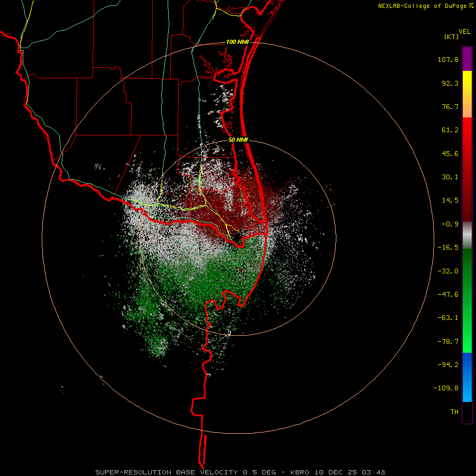Click the -94.2 value on the velocity scale

click(x=448, y=364)
